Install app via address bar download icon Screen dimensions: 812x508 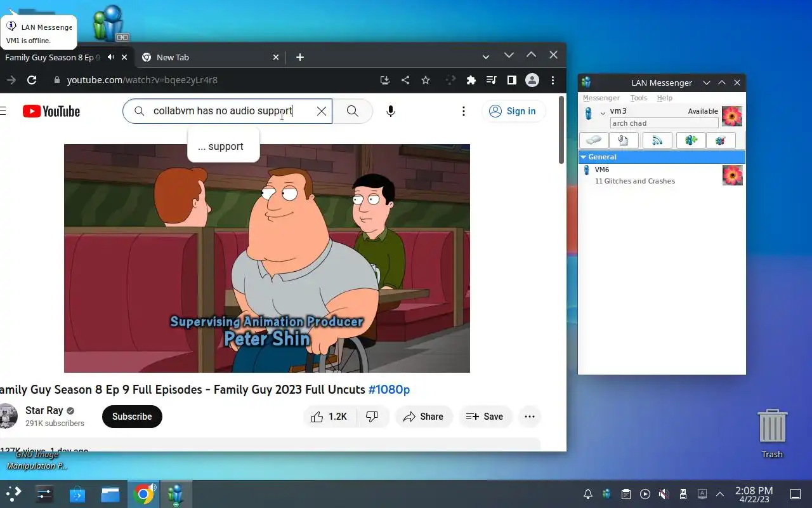(x=384, y=80)
